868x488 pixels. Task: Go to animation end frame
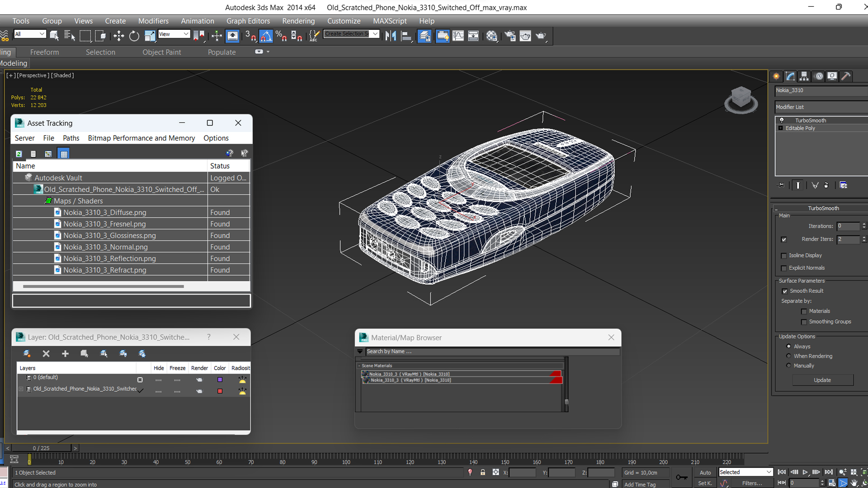tap(829, 472)
